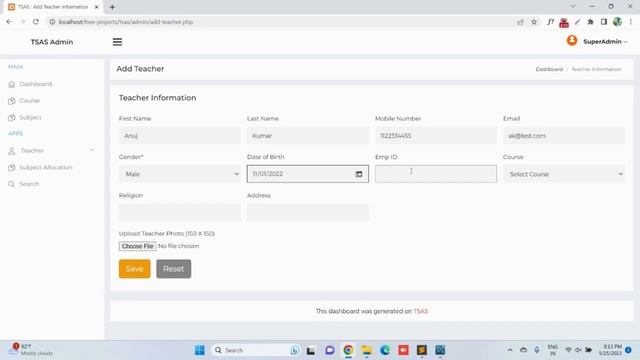Go back in the browser
This screenshot has width=640, height=360.
click(9, 22)
